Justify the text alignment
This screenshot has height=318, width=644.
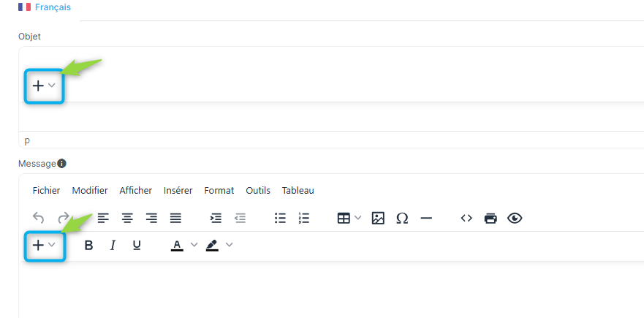[x=175, y=218]
